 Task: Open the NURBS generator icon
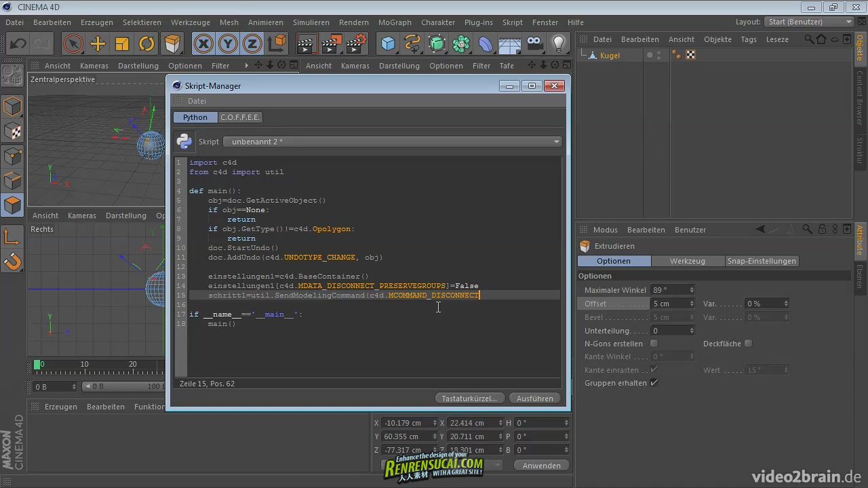coord(437,44)
